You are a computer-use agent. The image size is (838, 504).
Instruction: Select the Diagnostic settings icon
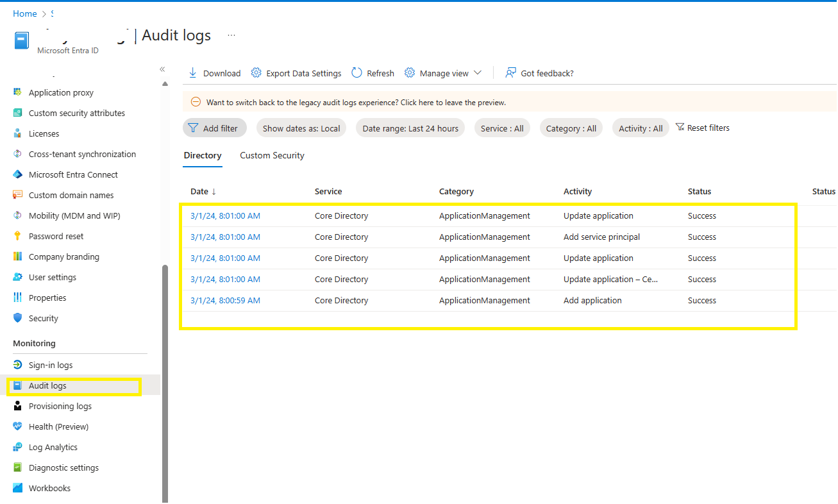pos(19,467)
